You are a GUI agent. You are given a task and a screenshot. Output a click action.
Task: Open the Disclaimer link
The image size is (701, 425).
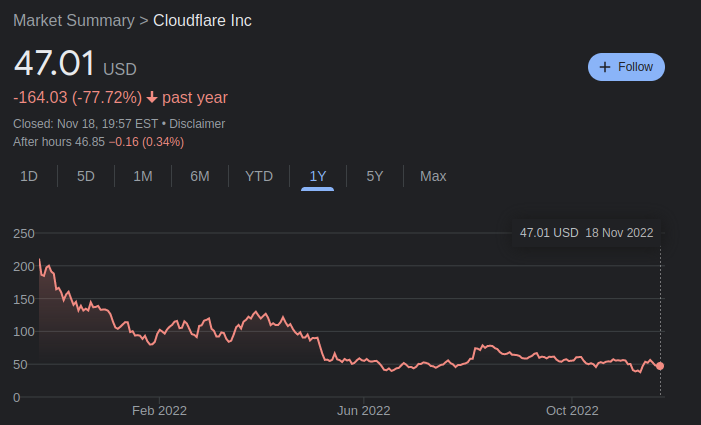[x=197, y=124]
